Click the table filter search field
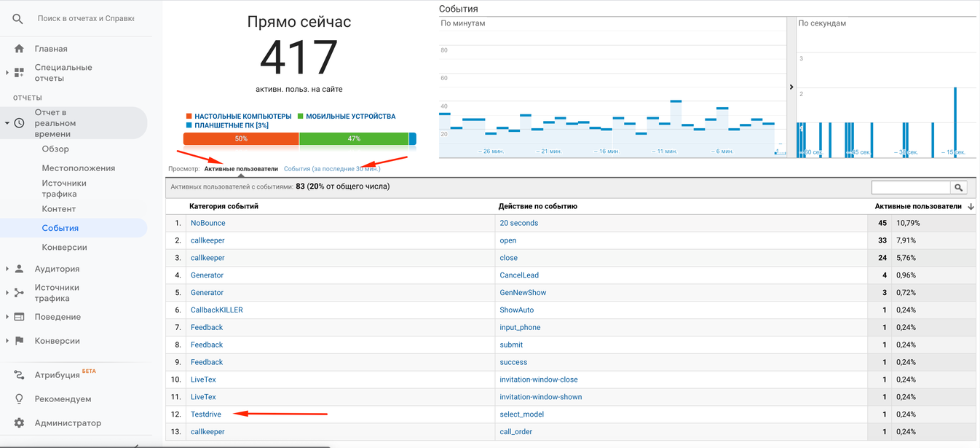980x448 pixels. 911,188
